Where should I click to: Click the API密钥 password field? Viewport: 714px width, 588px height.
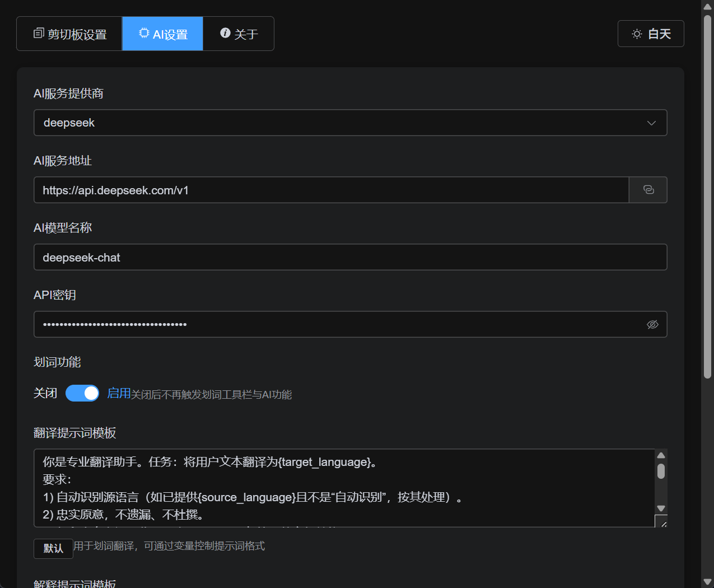(x=351, y=324)
